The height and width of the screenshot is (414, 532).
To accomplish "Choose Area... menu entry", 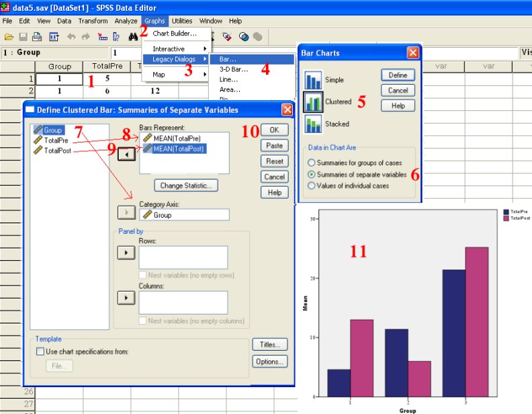I will (x=252, y=89).
